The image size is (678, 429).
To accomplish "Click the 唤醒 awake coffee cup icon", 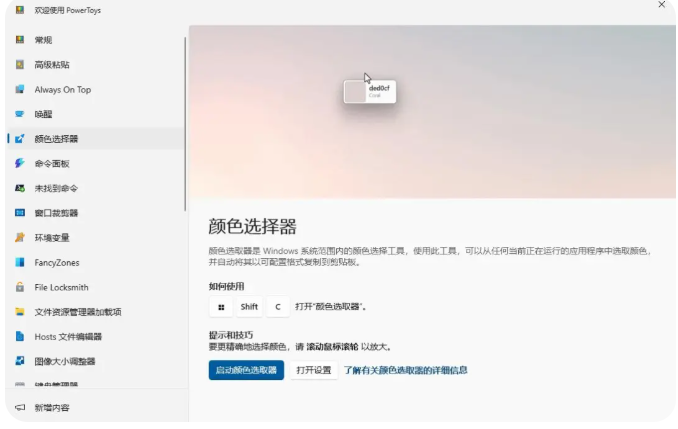I will (x=20, y=114).
